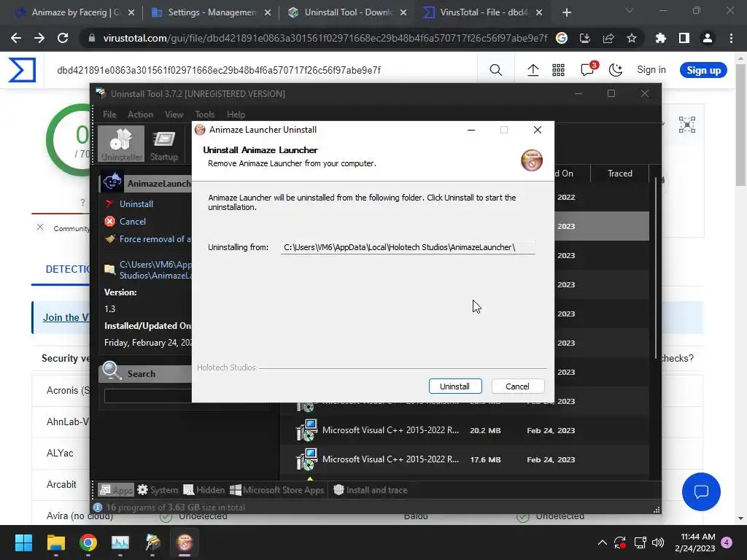This screenshot has height=560, width=747.
Task: Open the View menu in Uninstall Tool
Action: (x=174, y=114)
